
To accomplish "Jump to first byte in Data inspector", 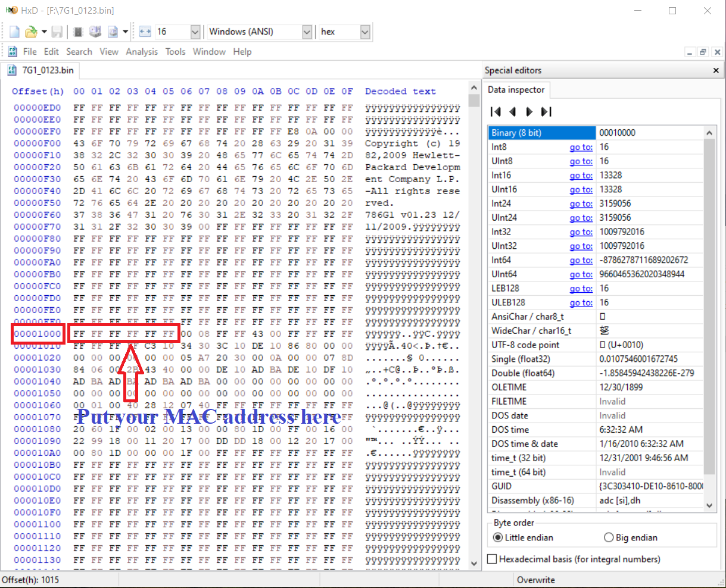I will (x=495, y=111).
